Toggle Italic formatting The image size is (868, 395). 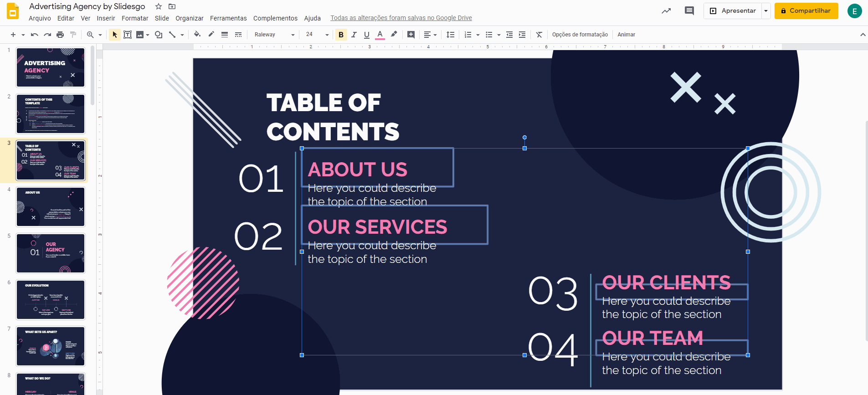pyautogui.click(x=354, y=35)
